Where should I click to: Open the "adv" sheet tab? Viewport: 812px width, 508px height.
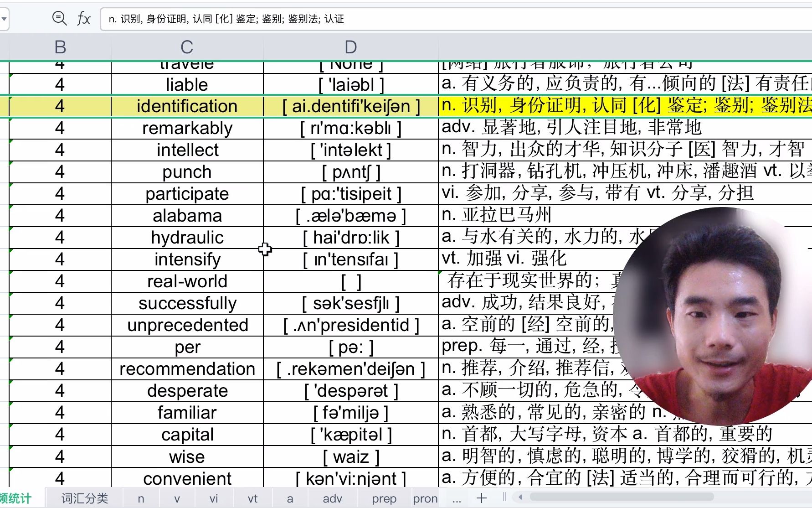point(333,498)
